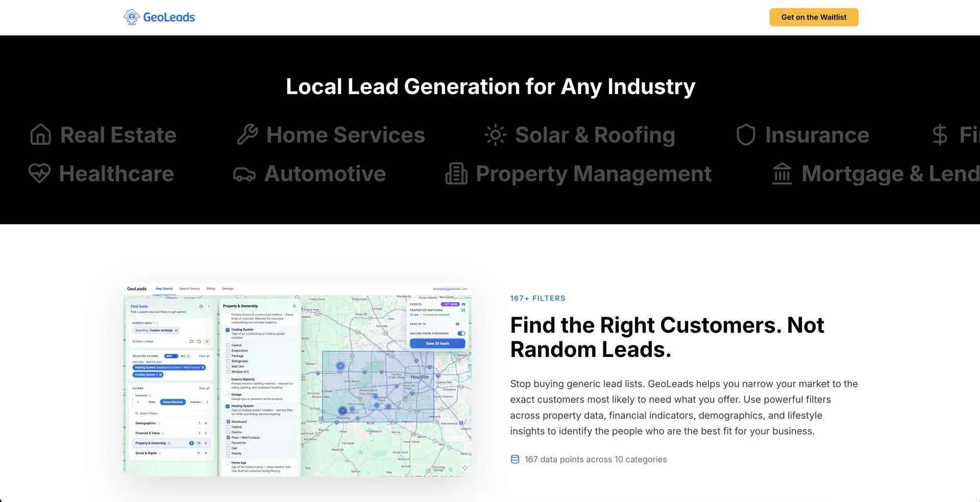Uncheck the Baseboard heating checkbox

[228, 422]
